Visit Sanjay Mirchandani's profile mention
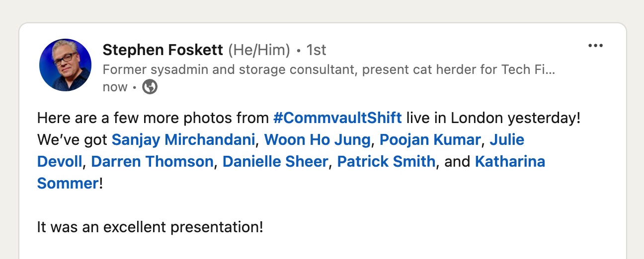This screenshot has width=644, height=259. pos(183,140)
